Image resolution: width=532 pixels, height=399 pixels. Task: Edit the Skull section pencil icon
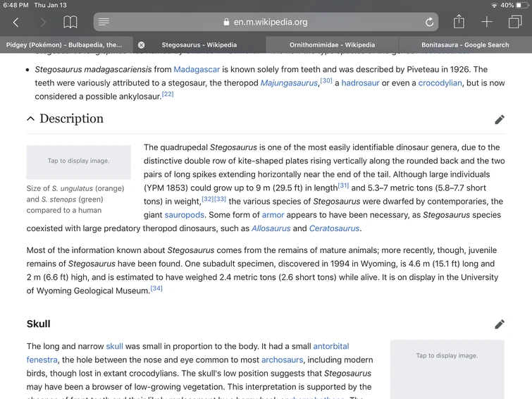click(x=499, y=324)
